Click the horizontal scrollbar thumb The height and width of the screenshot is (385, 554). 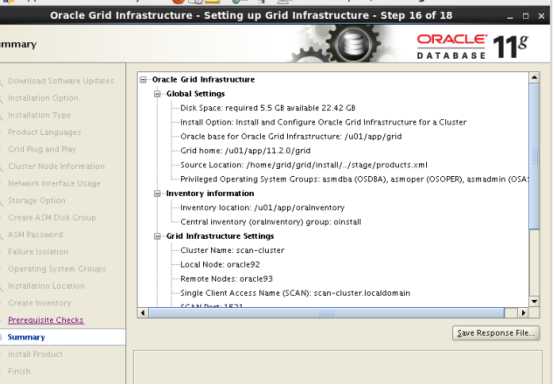tap(326, 313)
